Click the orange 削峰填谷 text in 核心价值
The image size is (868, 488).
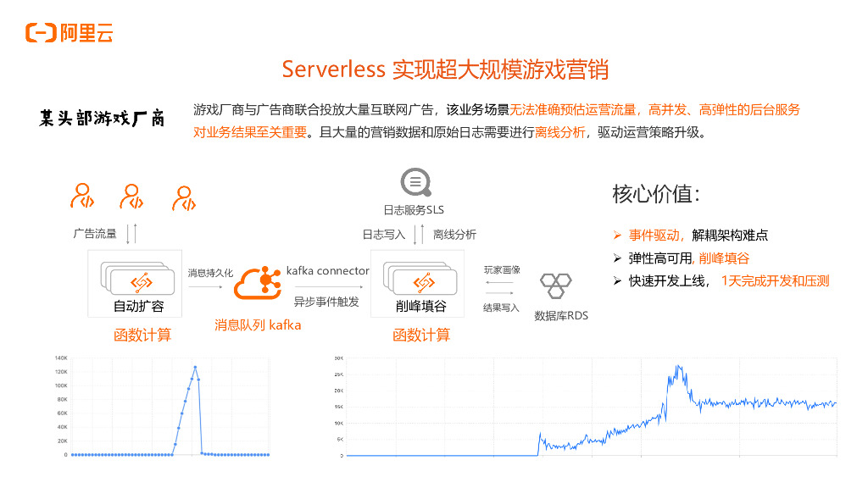point(725,258)
